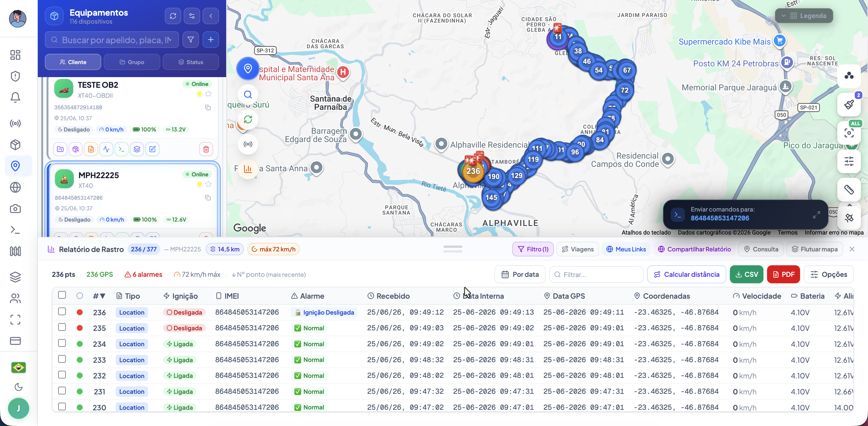Open the Por data date selector
This screenshot has height=426, width=868.
[520, 274]
